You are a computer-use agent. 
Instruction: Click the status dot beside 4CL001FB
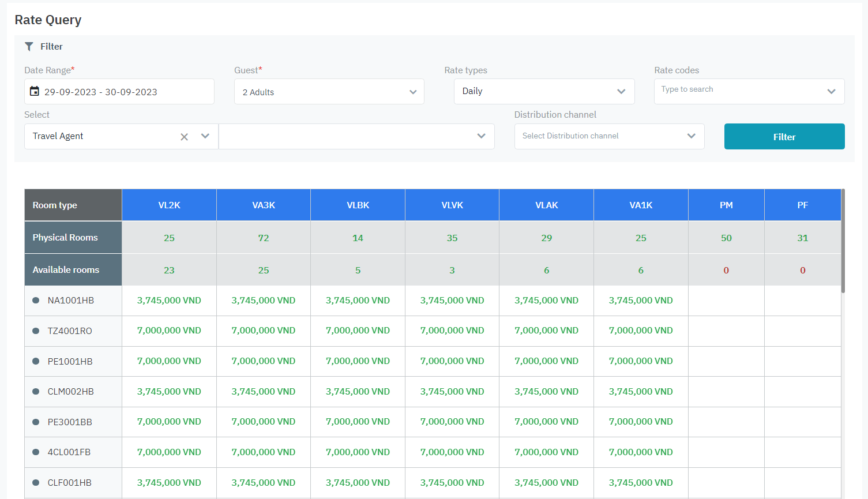tap(36, 452)
